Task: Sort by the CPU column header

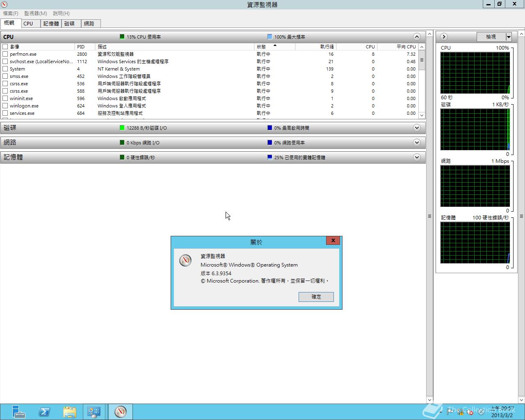Action: (x=356, y=47)
